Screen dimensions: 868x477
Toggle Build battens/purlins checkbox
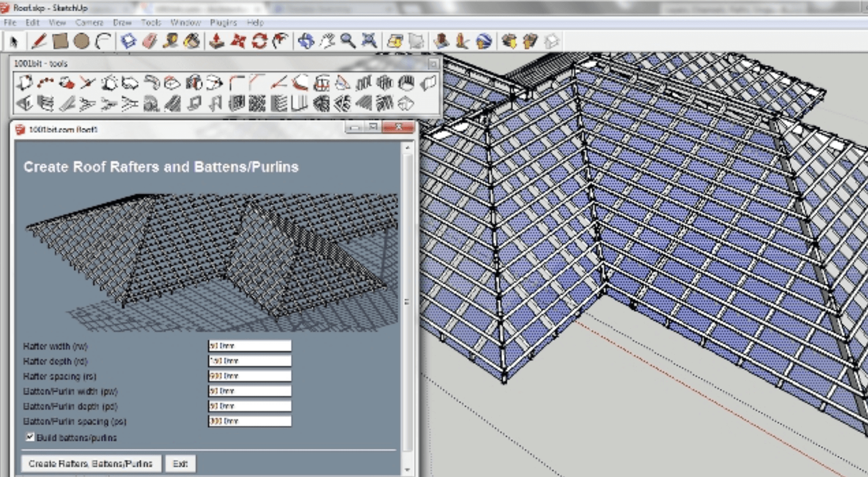30,437
